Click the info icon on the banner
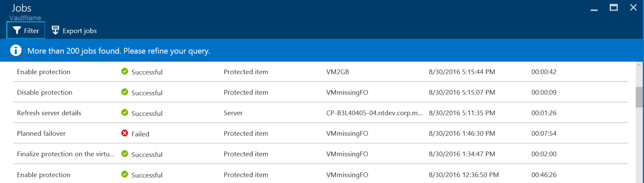The image size is (644, 183). (16, 50)
